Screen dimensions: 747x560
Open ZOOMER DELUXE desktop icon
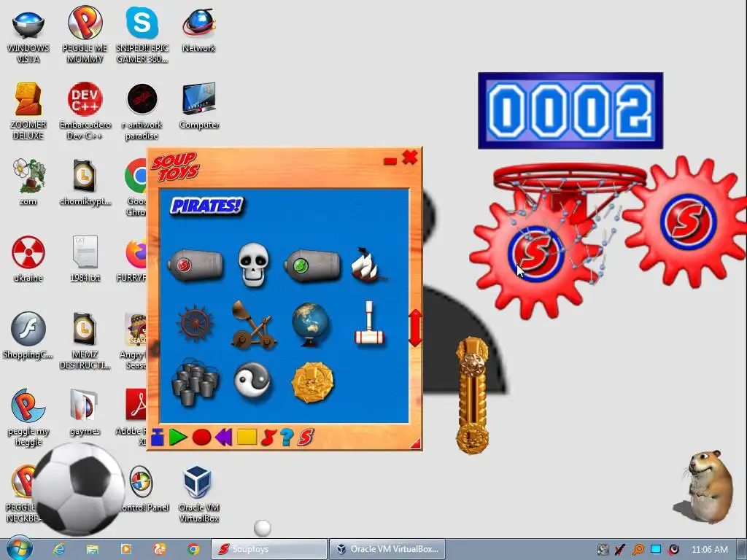click(x=28, y=112)
